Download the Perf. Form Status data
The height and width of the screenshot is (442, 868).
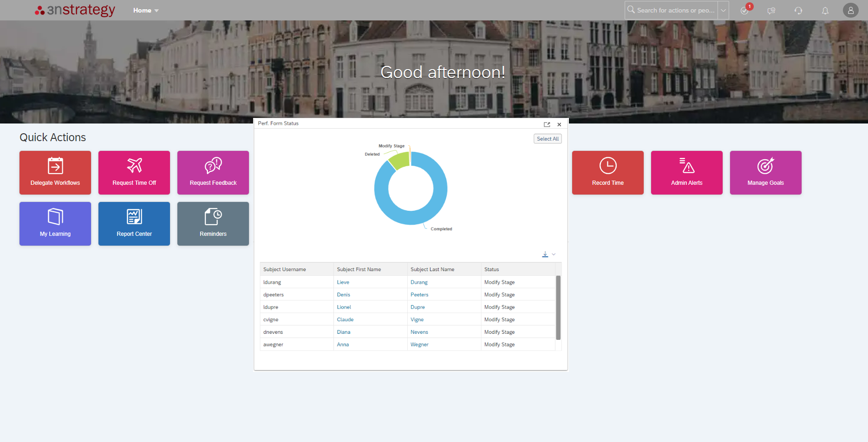(x=544, y=254)
